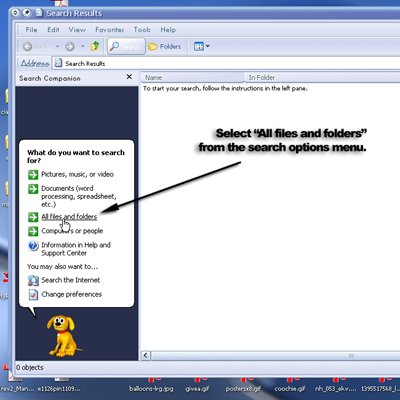Click the Forward navigation arrow icon
400x400 pixels.
click(69, 47)
